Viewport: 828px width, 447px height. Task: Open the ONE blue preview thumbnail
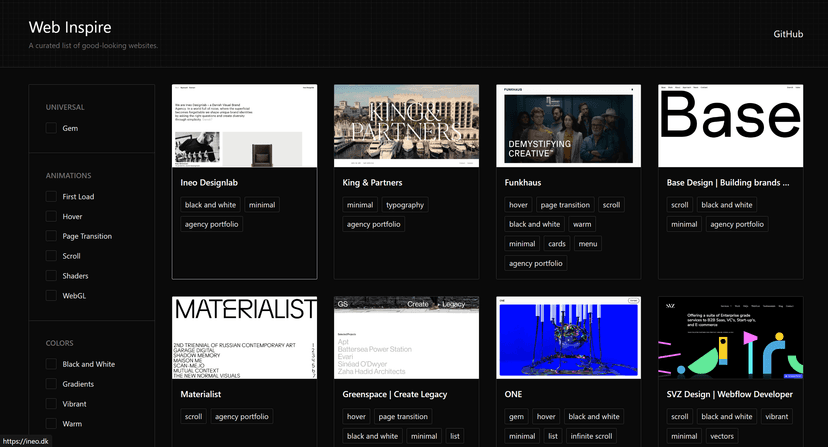pyautogui.click(x=569, y=338)
